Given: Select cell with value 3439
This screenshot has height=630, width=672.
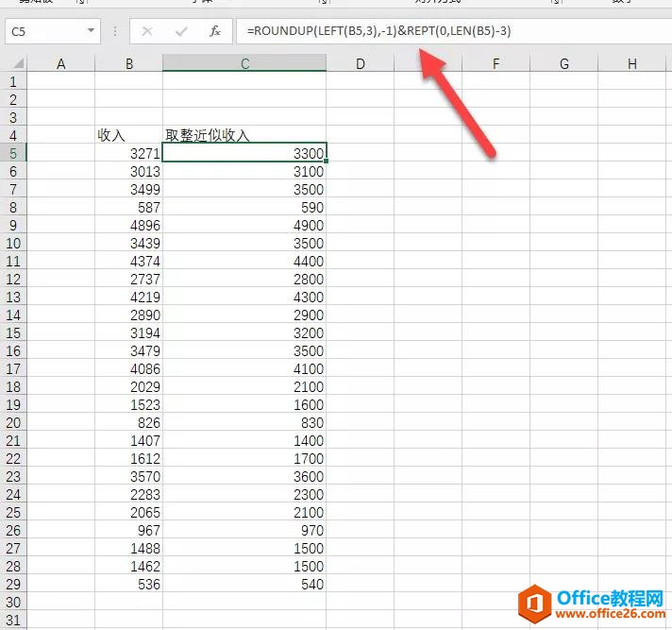Looking at the screenshot, I should coord(129,243).
